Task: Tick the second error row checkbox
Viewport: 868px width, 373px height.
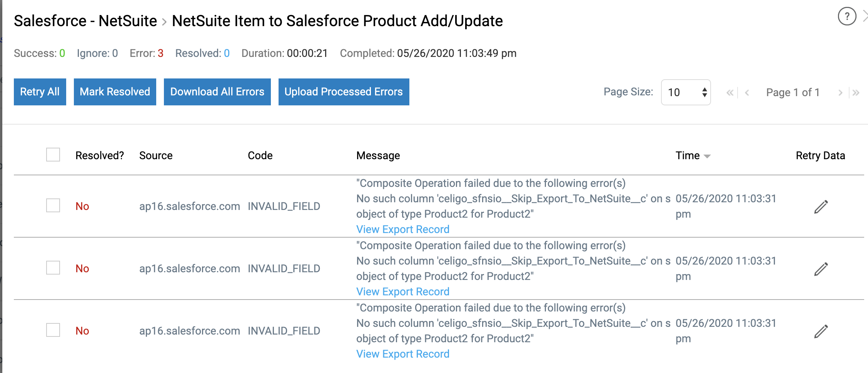Action: click(53, 268)
